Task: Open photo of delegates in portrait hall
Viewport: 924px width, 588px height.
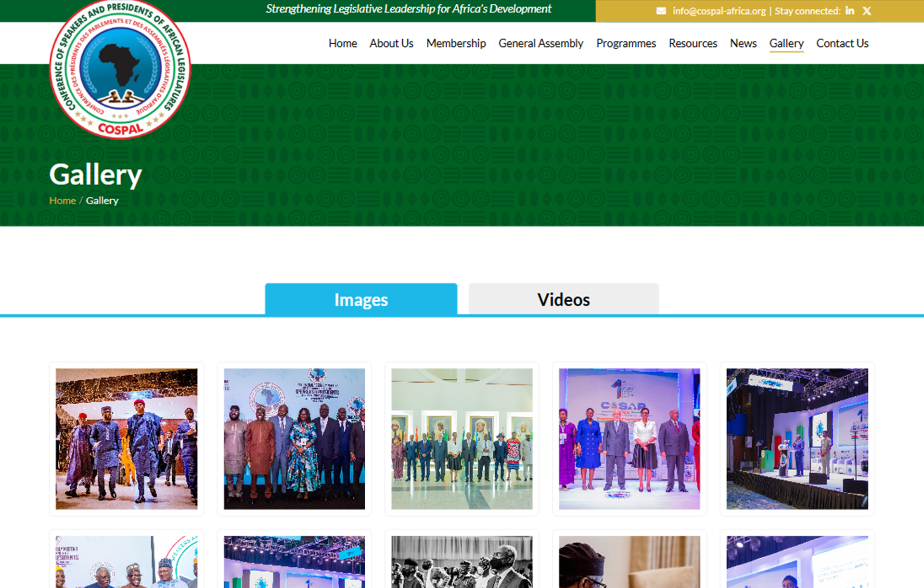Action: (462, 439)
